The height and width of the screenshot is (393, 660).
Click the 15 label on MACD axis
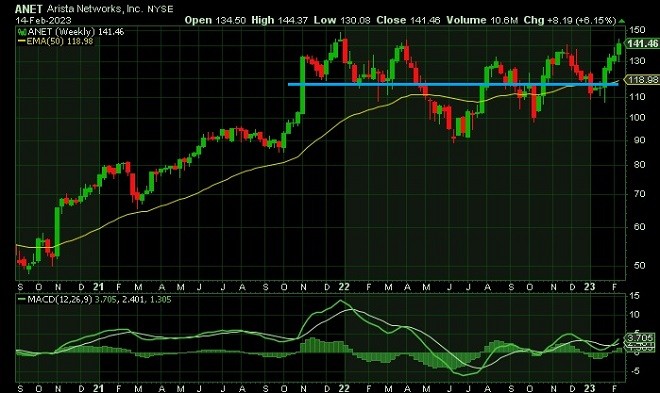634,296
